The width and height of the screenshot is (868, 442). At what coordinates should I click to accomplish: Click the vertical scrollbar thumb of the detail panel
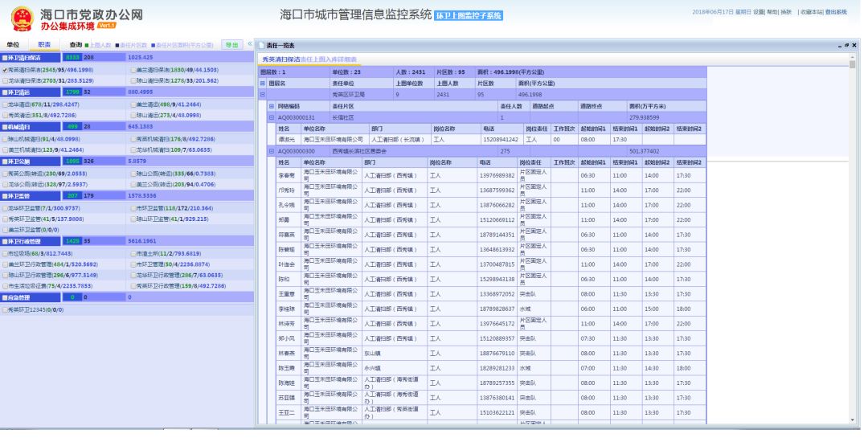tap(853, 64)
